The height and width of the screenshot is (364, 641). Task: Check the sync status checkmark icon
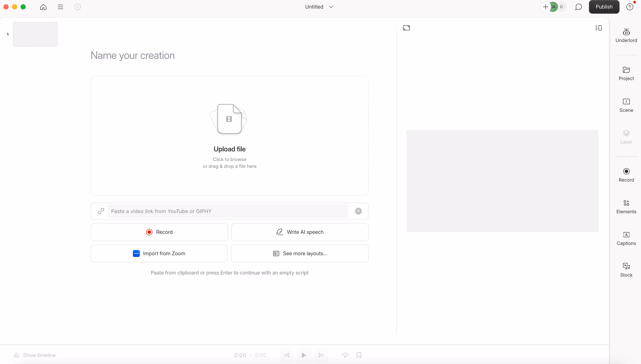pos(78,7)
